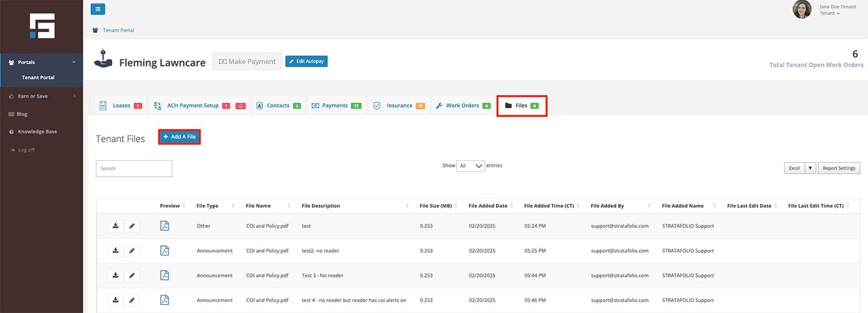Expand the Excel export dropdown arrow
868x313 pixels.
(x=810, y=168)
